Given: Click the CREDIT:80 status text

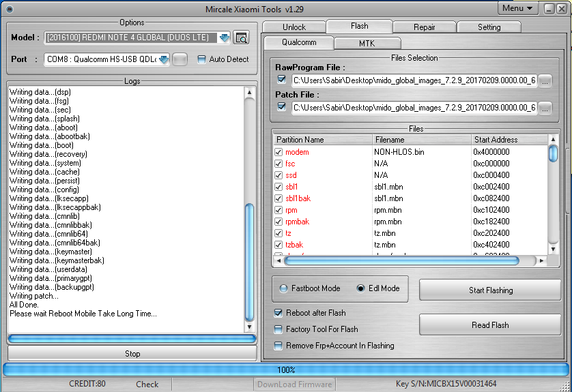Looking at the screenshot, I should [87, 384].
